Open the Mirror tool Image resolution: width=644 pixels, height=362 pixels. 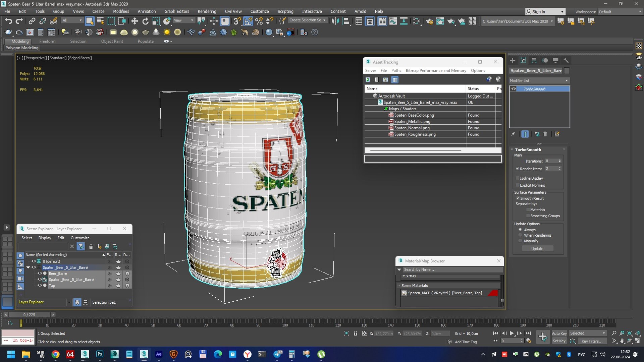(x=335, y=21)
